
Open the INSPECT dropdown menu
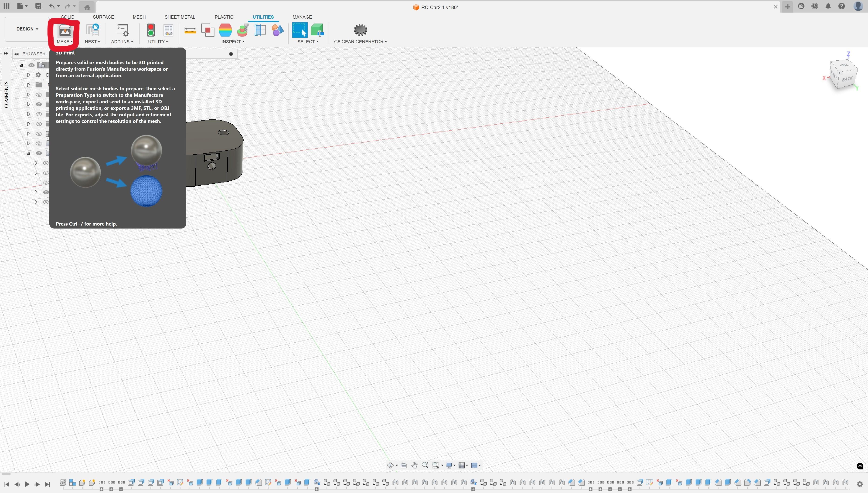tap(233, 42)
